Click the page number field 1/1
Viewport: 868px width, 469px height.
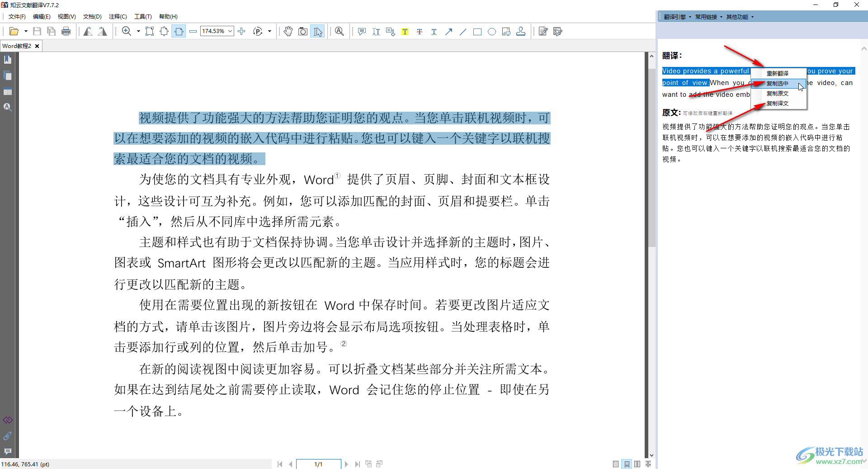point(318,464)
